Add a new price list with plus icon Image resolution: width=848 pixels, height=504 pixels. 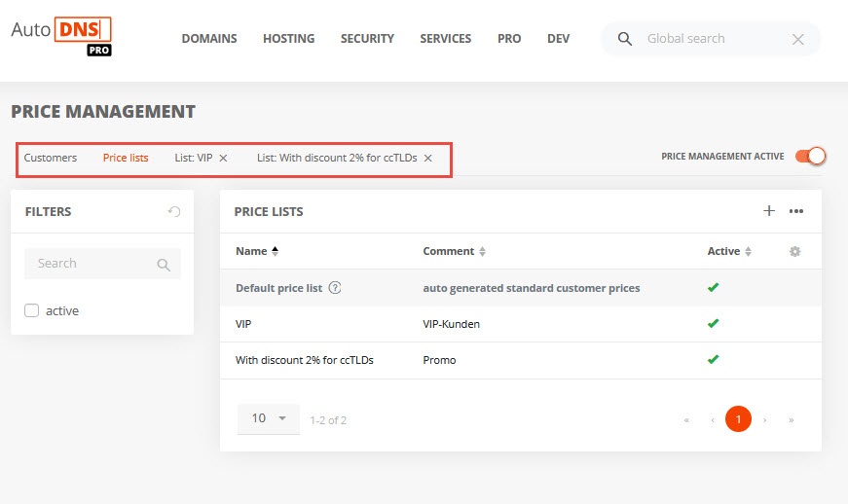(x=768, y=211)
